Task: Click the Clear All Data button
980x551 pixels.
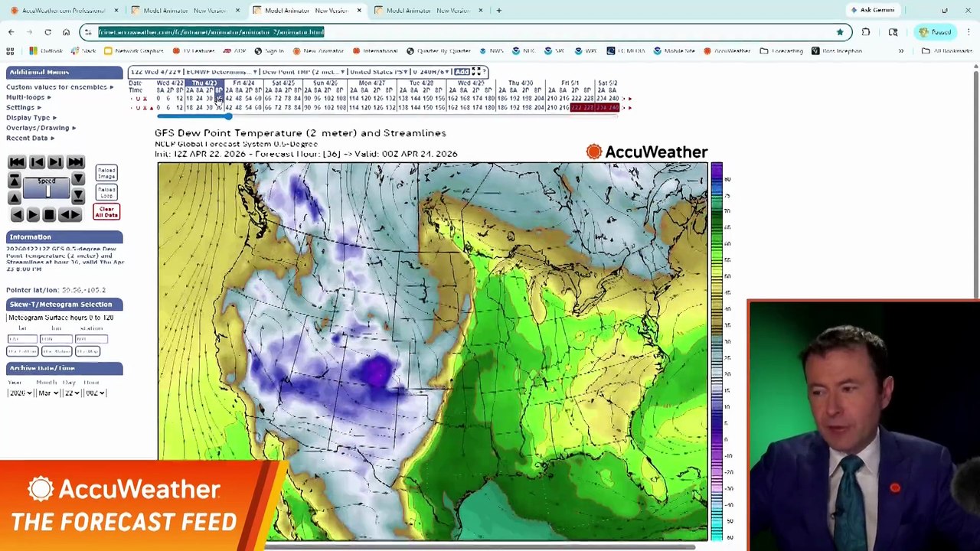Action: tap(106, 211)
